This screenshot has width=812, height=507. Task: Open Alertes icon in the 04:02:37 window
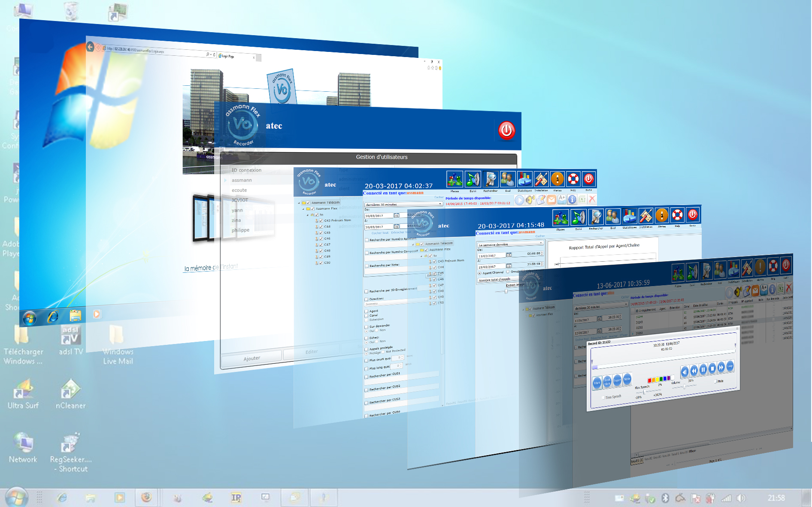coord(557,179)
